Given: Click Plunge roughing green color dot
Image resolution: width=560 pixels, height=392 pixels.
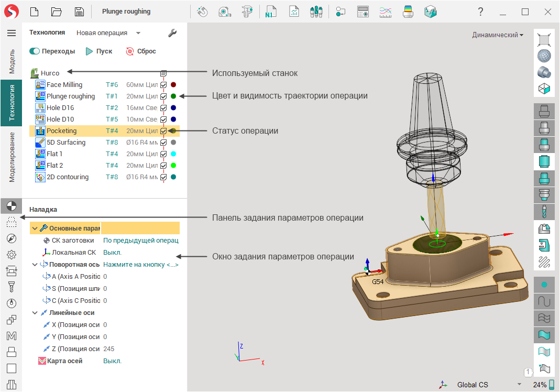Looking at the screenshot, I should (173, 96).
